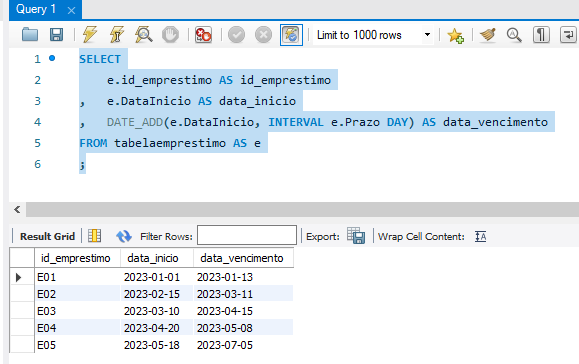579x364 pixels.
Task: Select cell E03 in result grid
Action: coord(78,311)
